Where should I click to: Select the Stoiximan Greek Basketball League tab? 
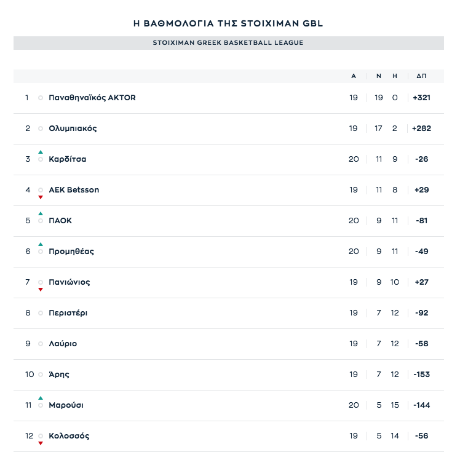point(228,43)
